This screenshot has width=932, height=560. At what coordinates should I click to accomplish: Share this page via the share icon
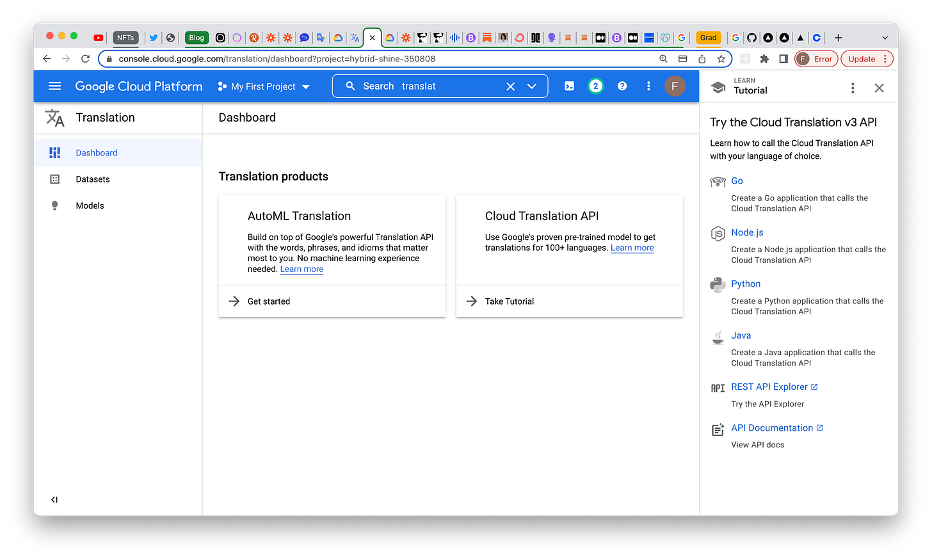[x=702, y=59]
